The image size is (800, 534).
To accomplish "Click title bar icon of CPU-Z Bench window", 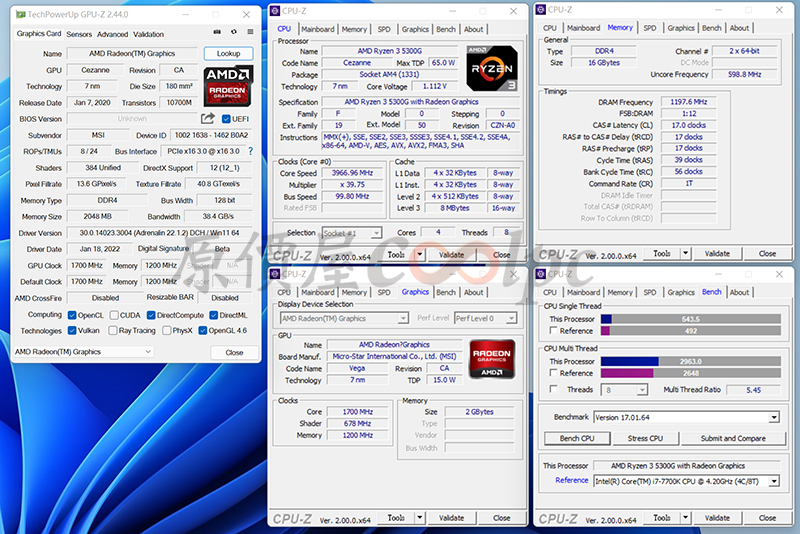I will point(541,274).
